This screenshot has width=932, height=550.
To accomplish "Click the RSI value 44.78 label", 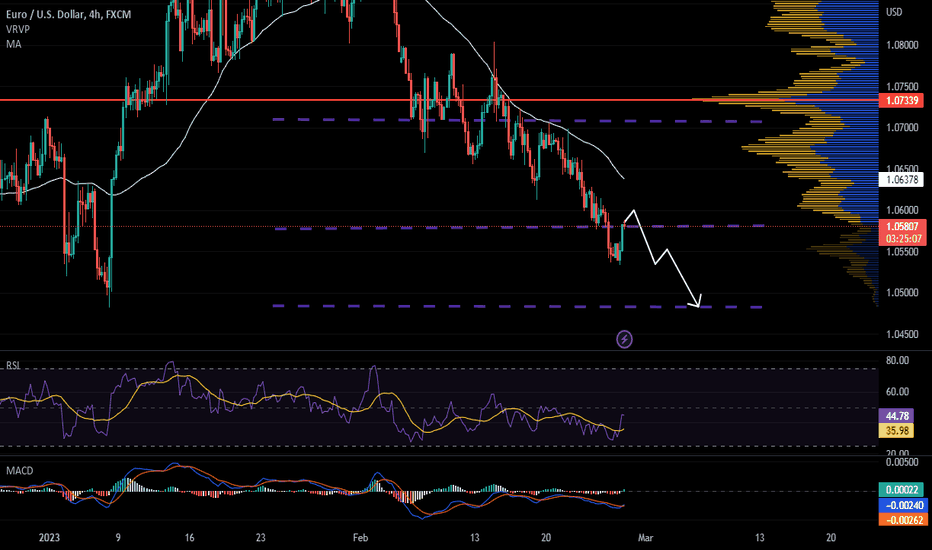I will coord(896,416).
